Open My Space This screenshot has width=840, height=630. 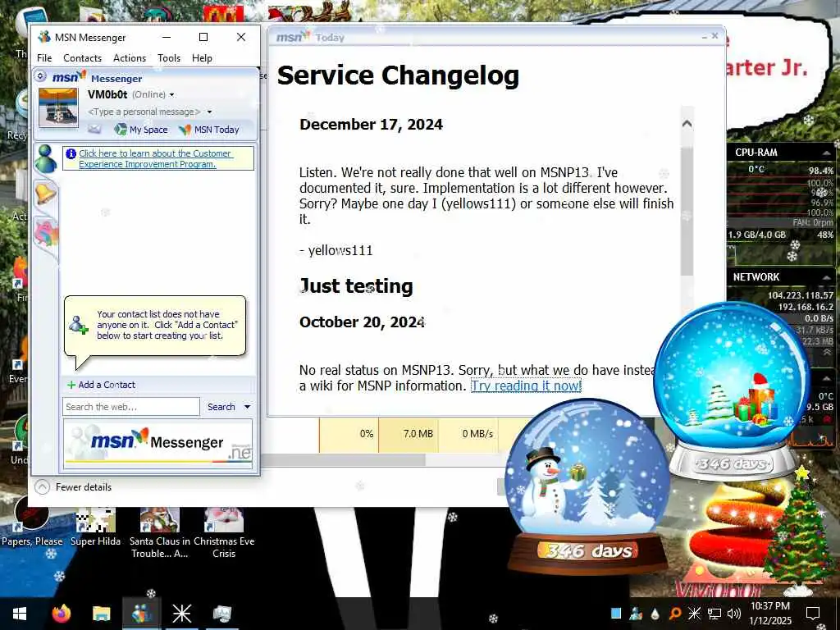coord(141,129)
